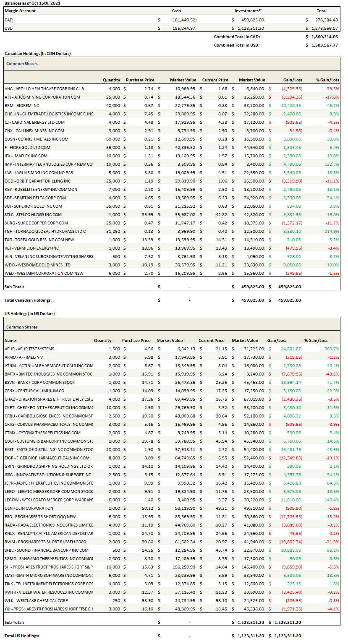The image size is (348, 644).
Task: Click 'Common Shares' header in the Canadian holdings table
Action: [x=22, y=64]
